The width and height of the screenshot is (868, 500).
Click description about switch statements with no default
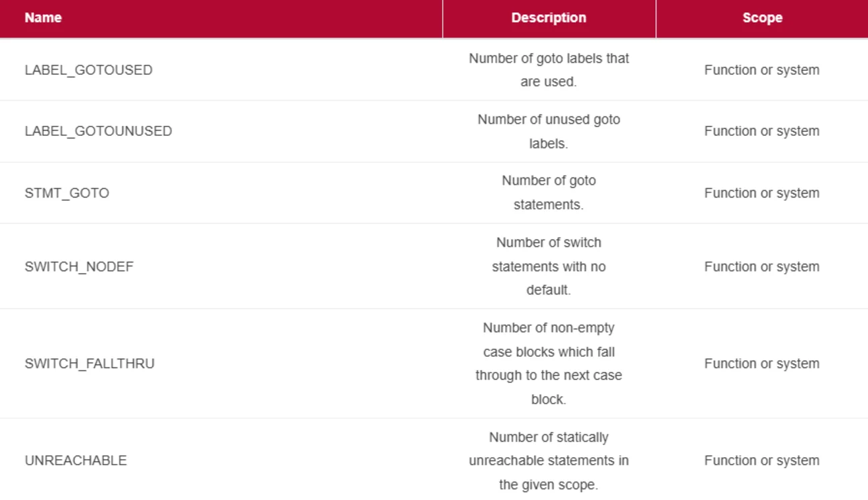pos(549,266)
